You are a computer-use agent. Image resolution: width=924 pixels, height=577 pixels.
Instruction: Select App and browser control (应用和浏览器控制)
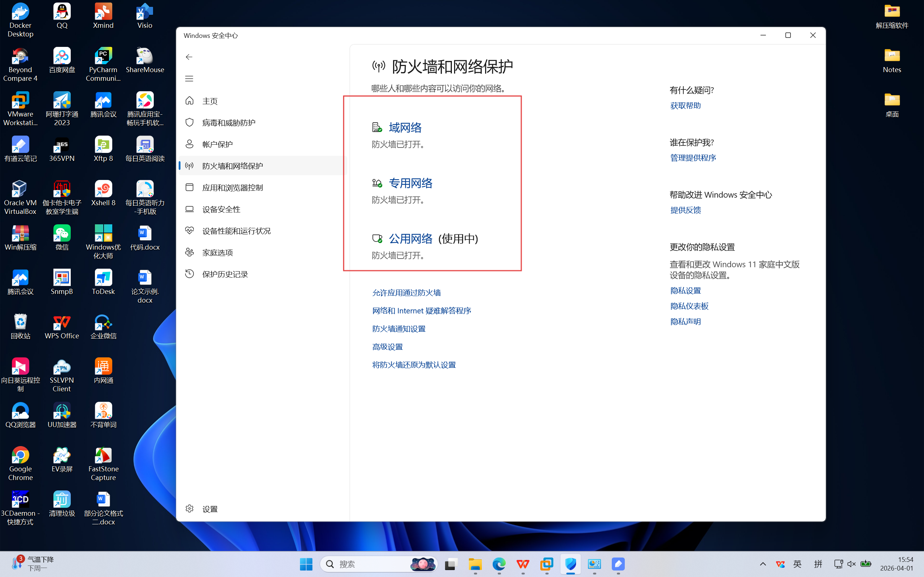[232, 188]
